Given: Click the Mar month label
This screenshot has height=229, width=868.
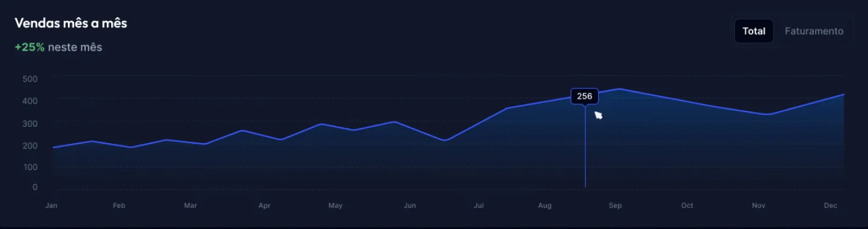Looking at the screenshot, I should point(191,206).
